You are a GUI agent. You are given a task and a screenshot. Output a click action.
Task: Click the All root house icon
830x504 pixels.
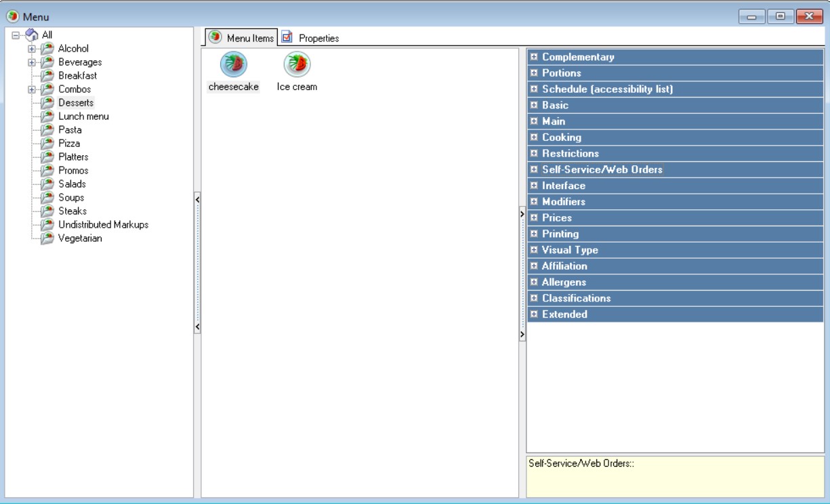tap(31, 35)
